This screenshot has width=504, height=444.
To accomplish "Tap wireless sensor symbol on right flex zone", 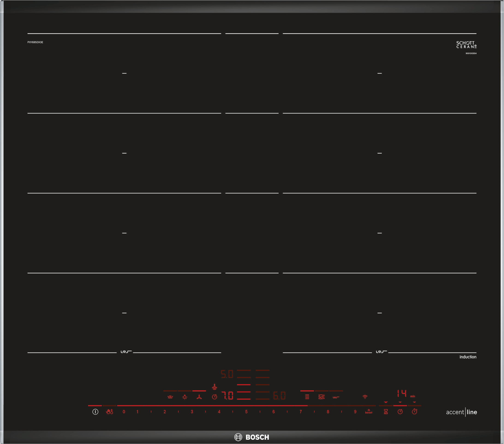I will 381,352.
